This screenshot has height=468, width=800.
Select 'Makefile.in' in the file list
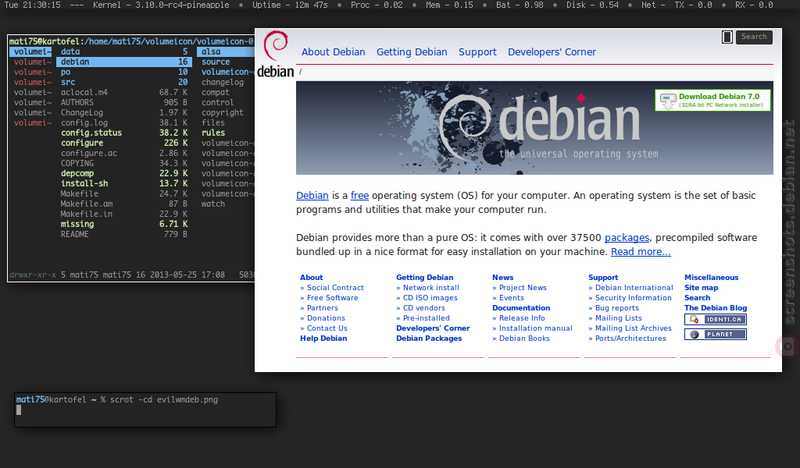point(124,214)
